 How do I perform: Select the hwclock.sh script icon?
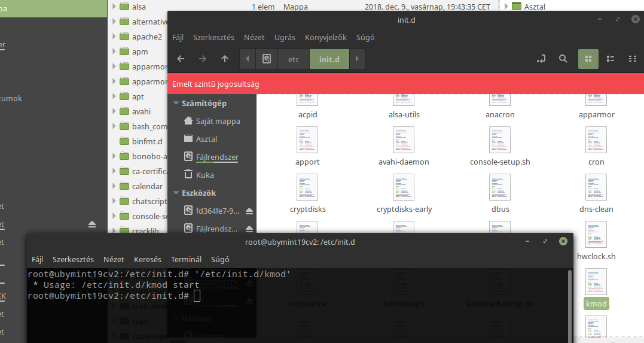(x=596, y=235)
